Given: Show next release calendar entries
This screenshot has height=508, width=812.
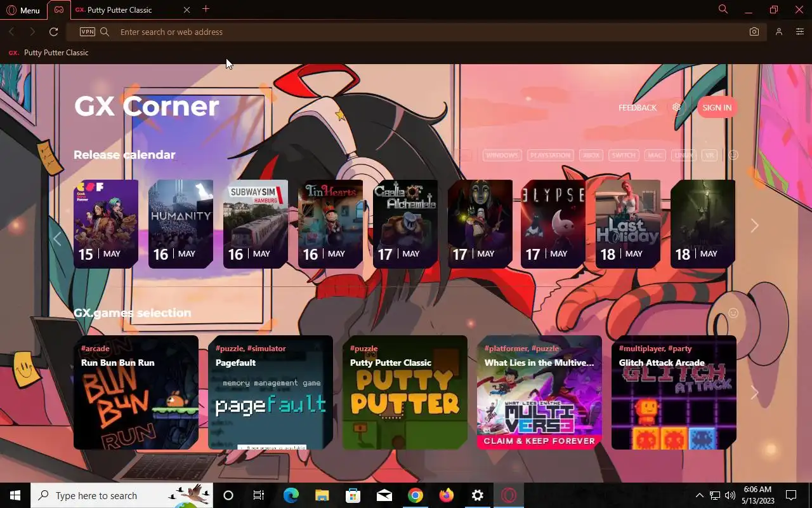Looking at the screenshot, I should (x=754, y=225).
